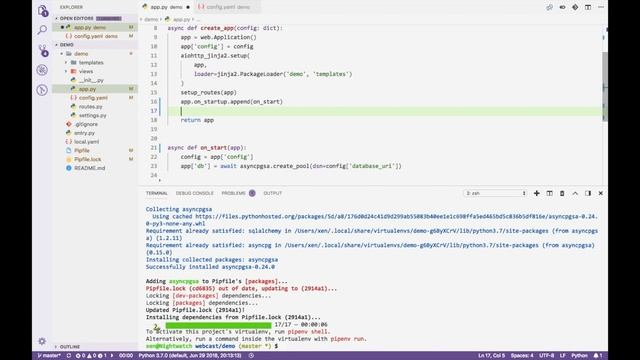Viewport: 640px width, 360px height.
Task: Select app.py demo under Open Editors
Action: tap(90, 27)
